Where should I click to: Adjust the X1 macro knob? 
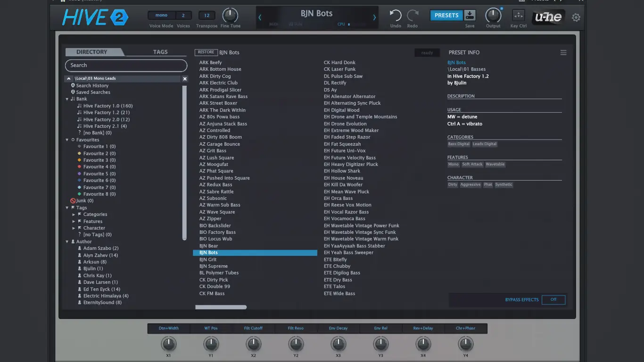pyautogui.click(x=168, y=344)
